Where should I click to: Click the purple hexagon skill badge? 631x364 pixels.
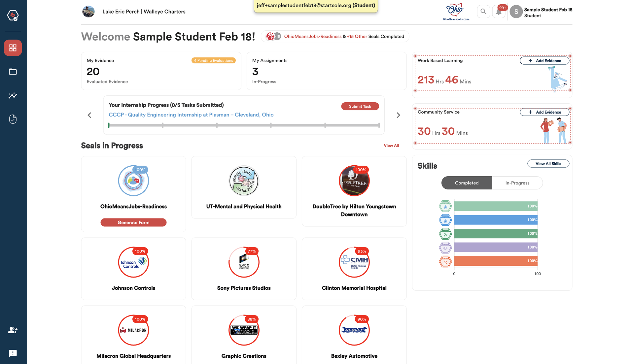(x=445, y=248)
